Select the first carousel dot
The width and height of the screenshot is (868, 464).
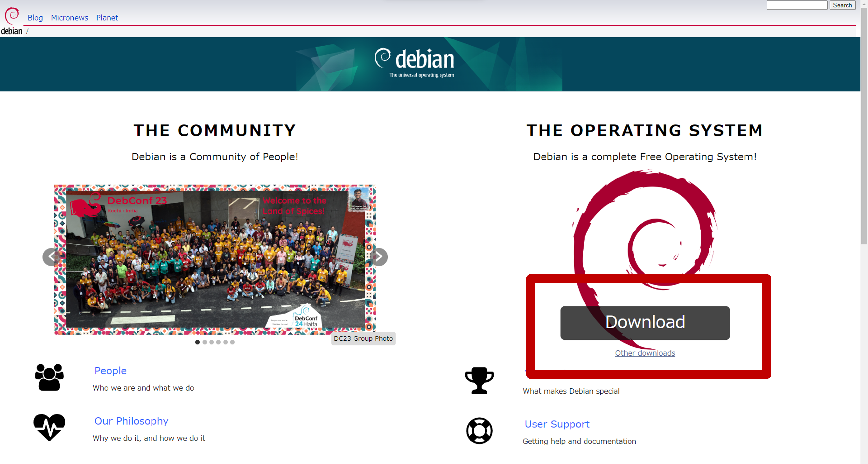click(197, 342)
